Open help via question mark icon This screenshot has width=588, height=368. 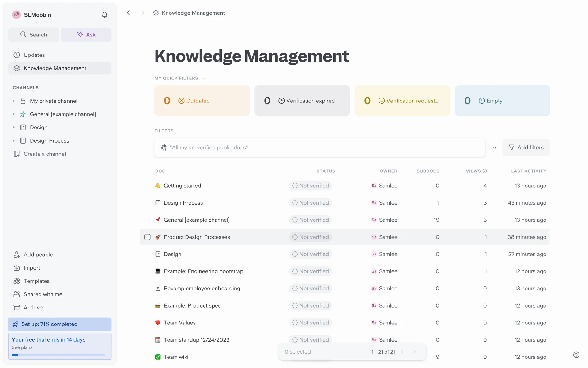[x=576, y=355]
